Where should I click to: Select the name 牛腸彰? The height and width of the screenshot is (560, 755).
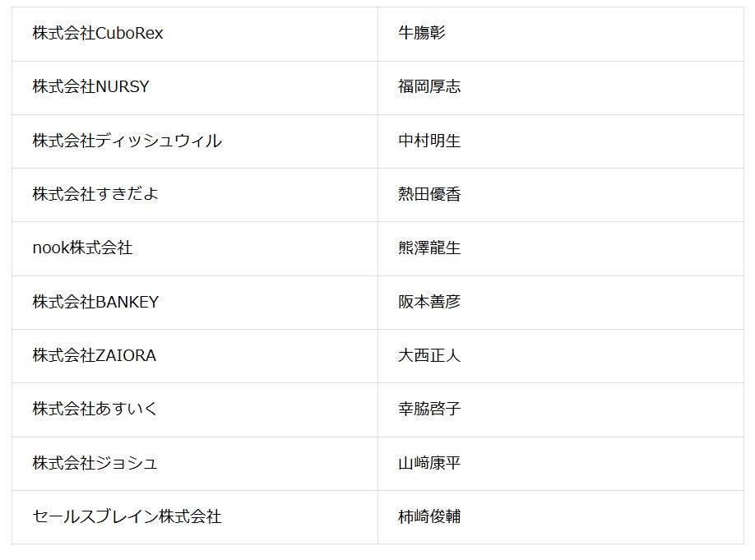tap(422, 33)
